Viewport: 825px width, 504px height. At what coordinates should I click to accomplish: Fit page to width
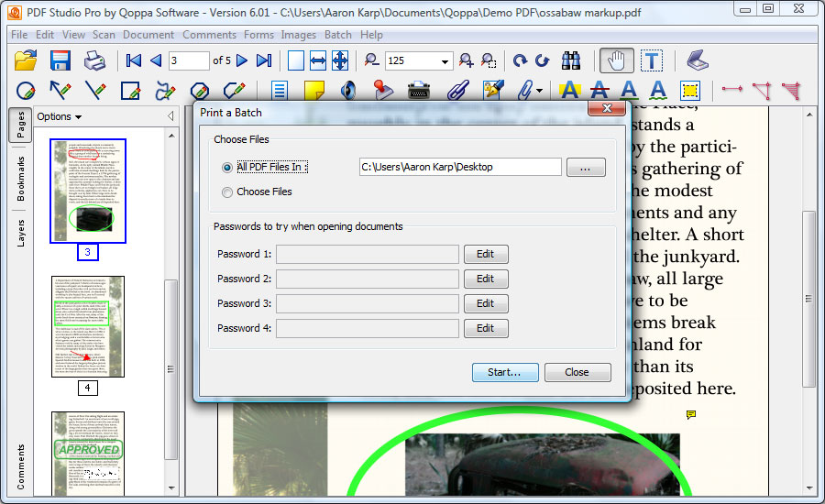click(x=318, y=60)
